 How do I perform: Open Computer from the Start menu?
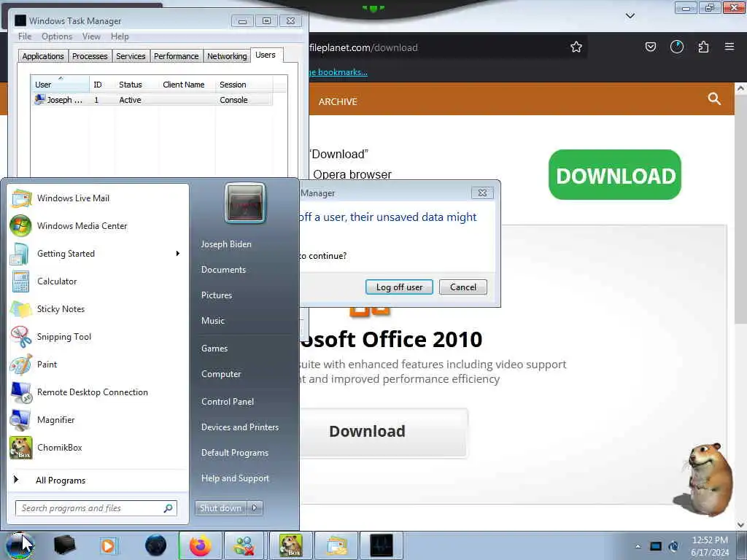click(x=221, y=374)
